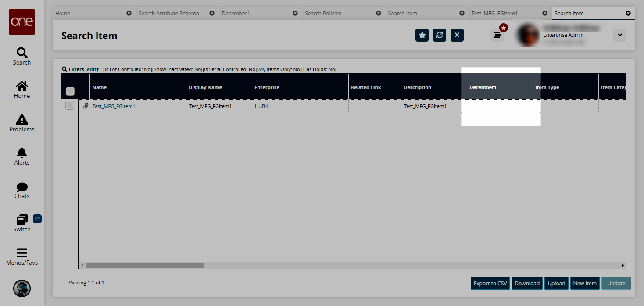The height and width of the screenshot is (306, 644).
Task: Toggle the select-all checkbox in header
Action: pyautogui.click(x=70, y=91)
